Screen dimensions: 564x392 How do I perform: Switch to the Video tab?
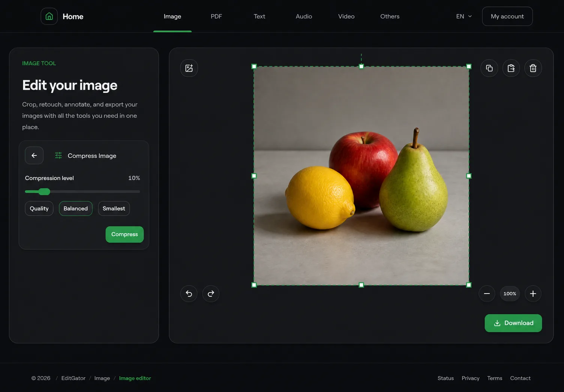coord(346,16)
